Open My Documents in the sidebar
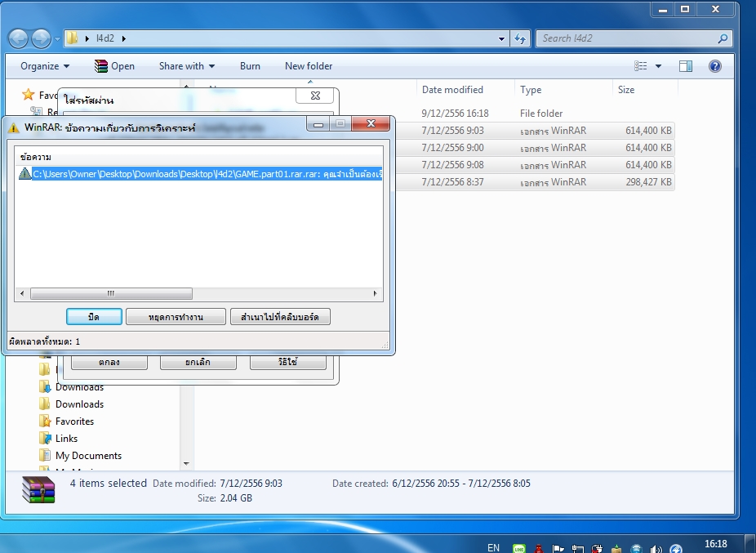 coord(81,456)
